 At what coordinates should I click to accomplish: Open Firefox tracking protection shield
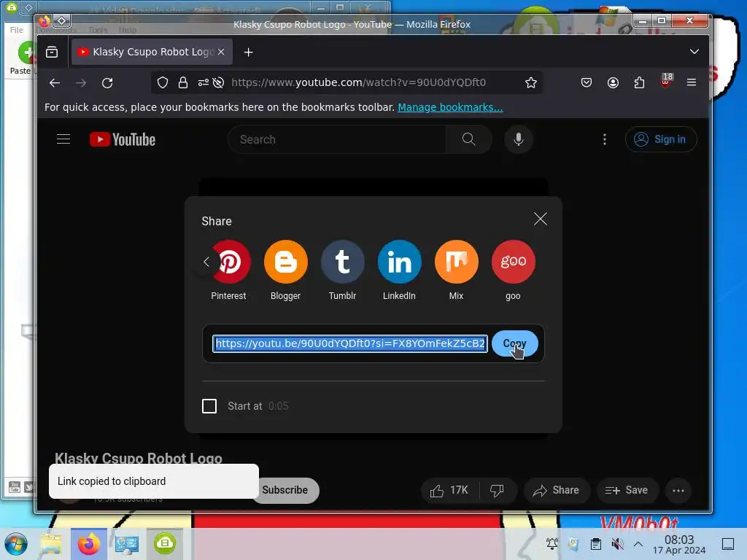163,83
